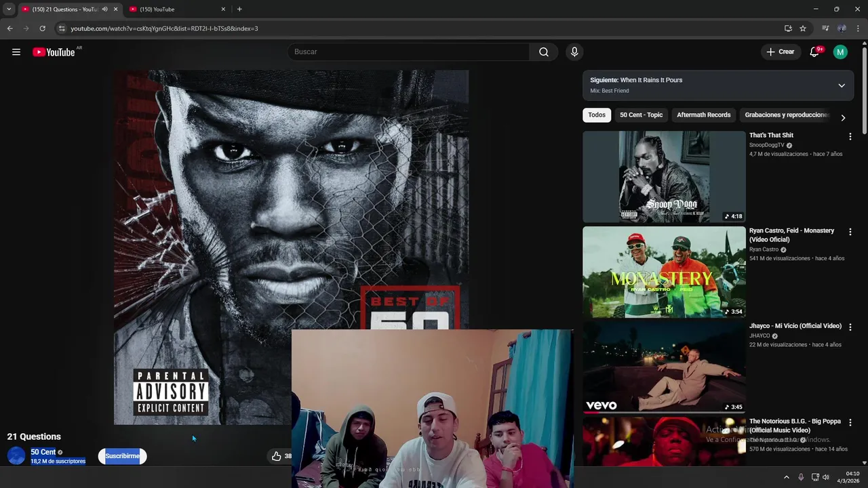868x488 pixels.
Task: Open Monastery video thumbnail
Action: click(664, 272)
